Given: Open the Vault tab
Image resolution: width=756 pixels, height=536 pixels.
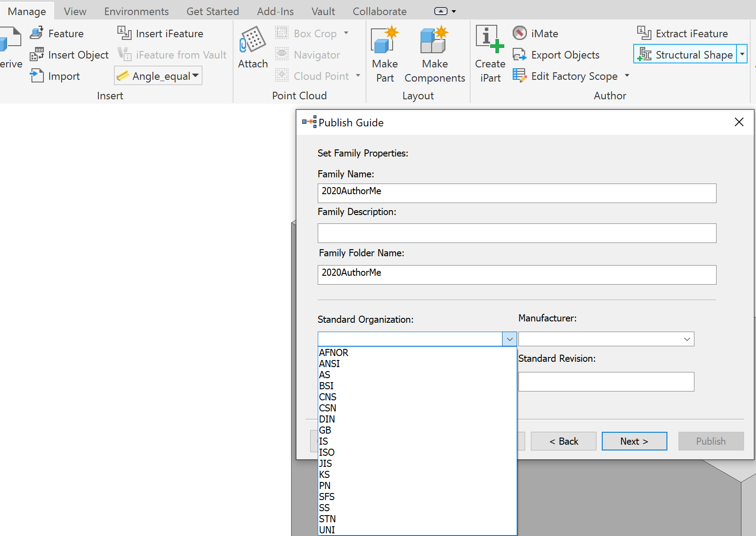Looking at the screenshot, I should point(323,11).
